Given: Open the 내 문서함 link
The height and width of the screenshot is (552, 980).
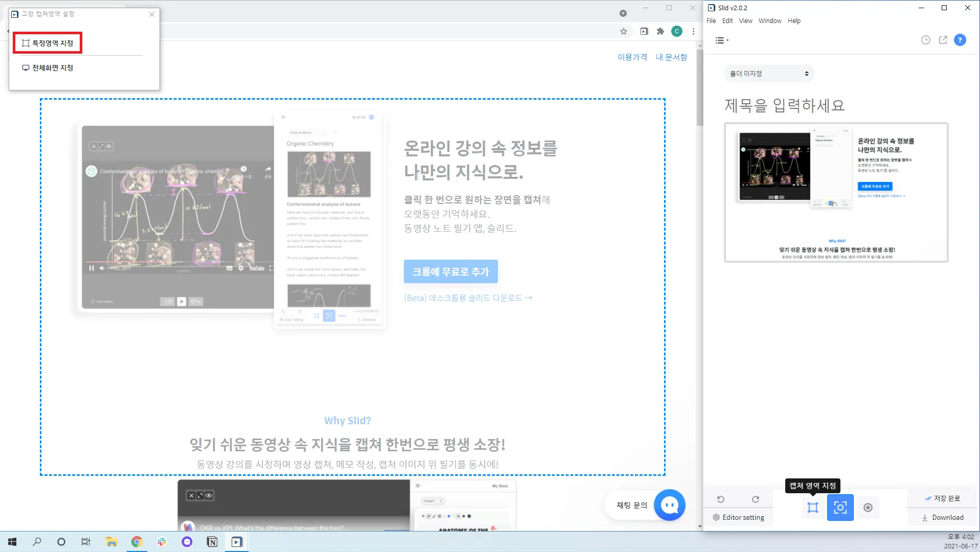Looking at the screenshot, I should click(x=672, y=57).
